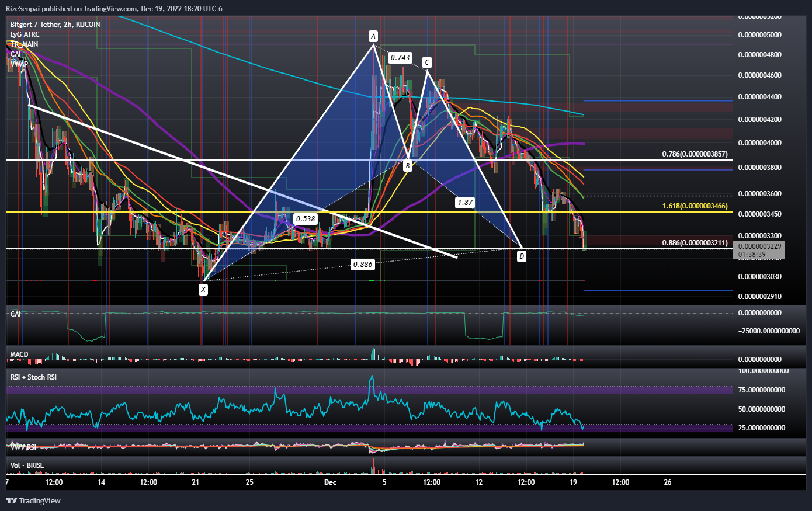Screen dimensions: 812x511
Task: Click the date 21 on the time axis
Action: [196, 482]
